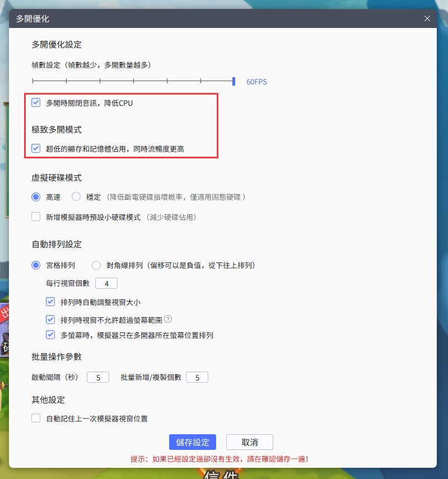Toggle 排列時自動調整視窗大小 checkbox
The image size is (448, 479).
[x=50, y=302]
